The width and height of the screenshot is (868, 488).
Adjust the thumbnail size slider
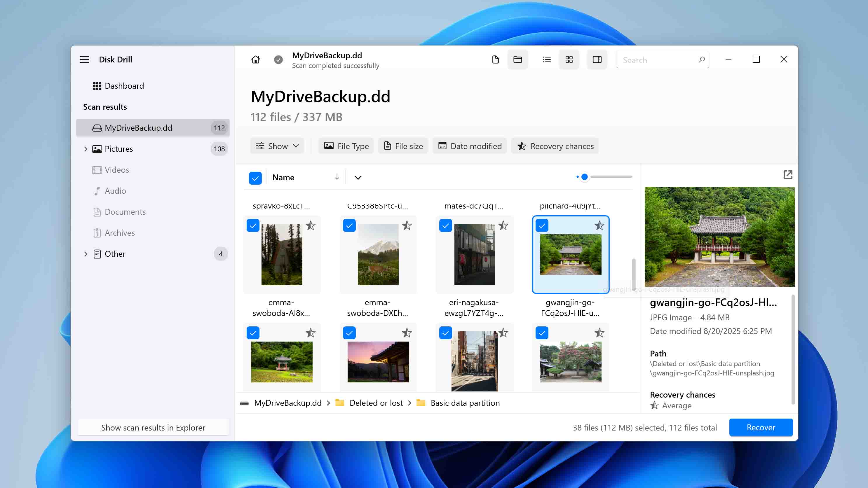(x=584, y=176)
